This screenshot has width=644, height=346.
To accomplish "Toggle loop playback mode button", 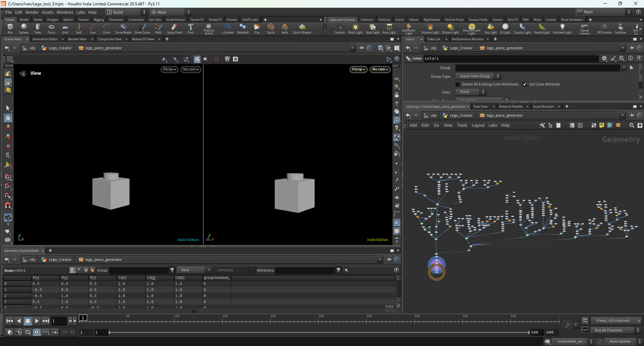I will click(x=28, y=332).
